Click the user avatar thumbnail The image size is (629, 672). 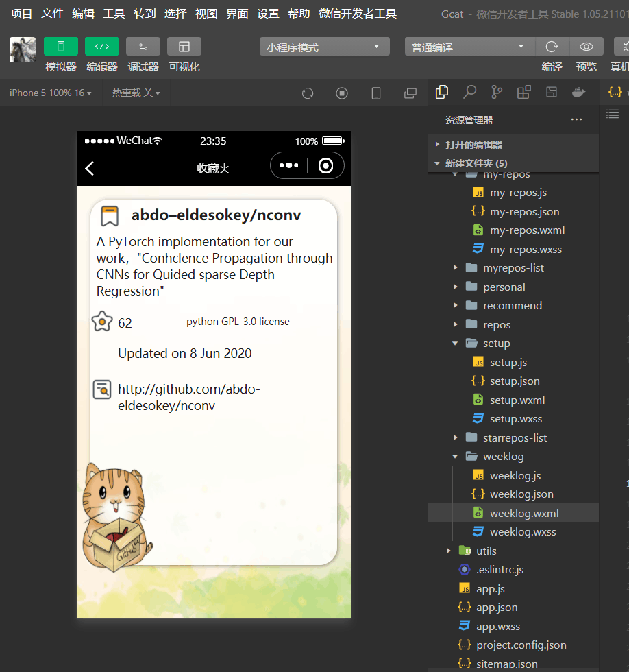pos(23,49)
